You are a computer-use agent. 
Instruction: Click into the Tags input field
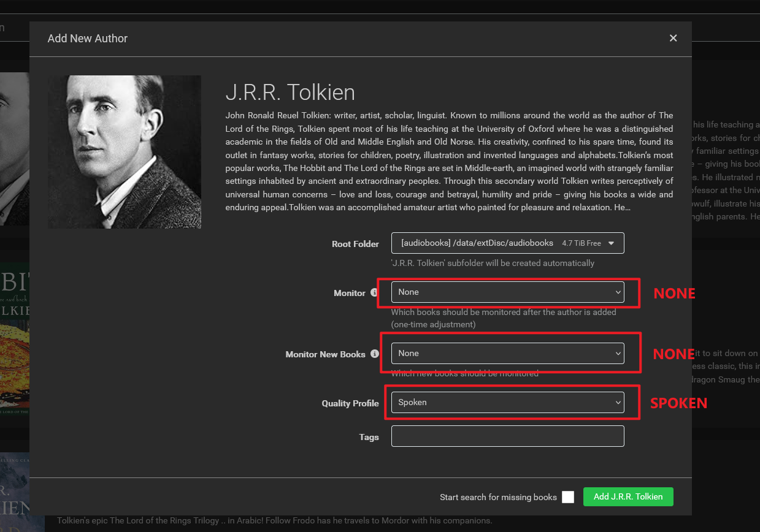click(507, 436)
